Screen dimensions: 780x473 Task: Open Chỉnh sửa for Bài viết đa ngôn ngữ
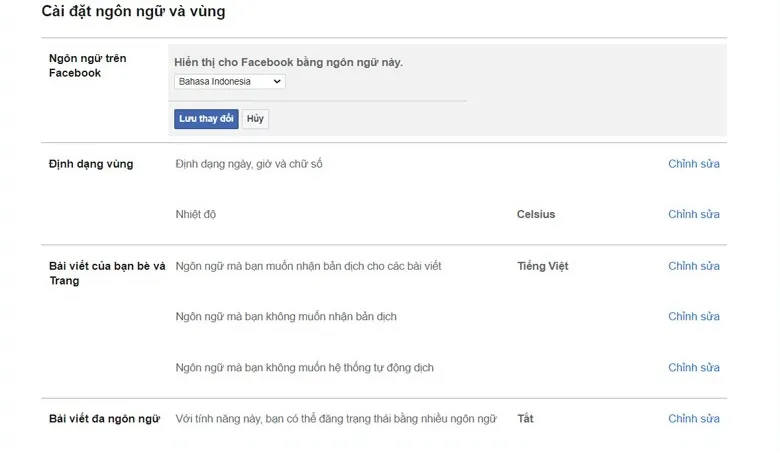click(x=693, y=419)
